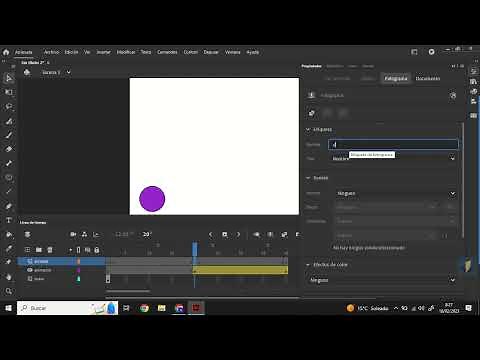Click the New Folder icon in timeline
480x360 pixels.
pyautogui.click(x=39, y=250)
